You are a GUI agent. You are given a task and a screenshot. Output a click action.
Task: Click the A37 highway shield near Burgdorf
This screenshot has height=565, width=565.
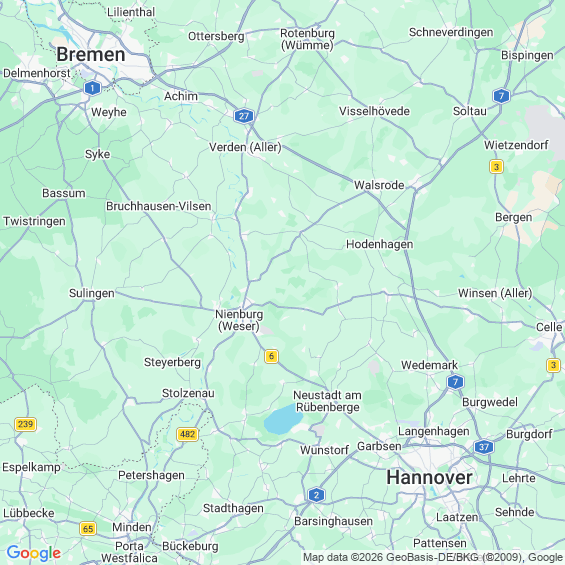[484, 447]
